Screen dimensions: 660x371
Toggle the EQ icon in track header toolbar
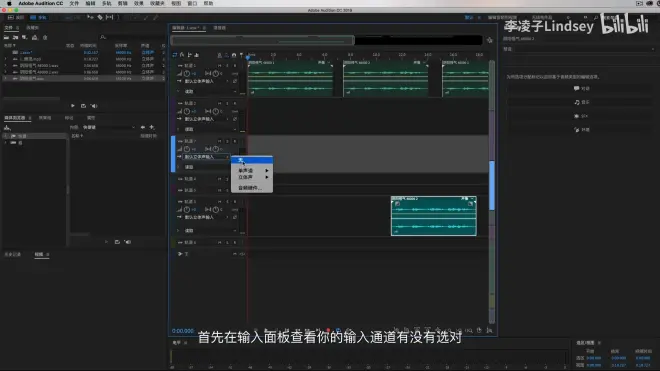click(197, 55)
